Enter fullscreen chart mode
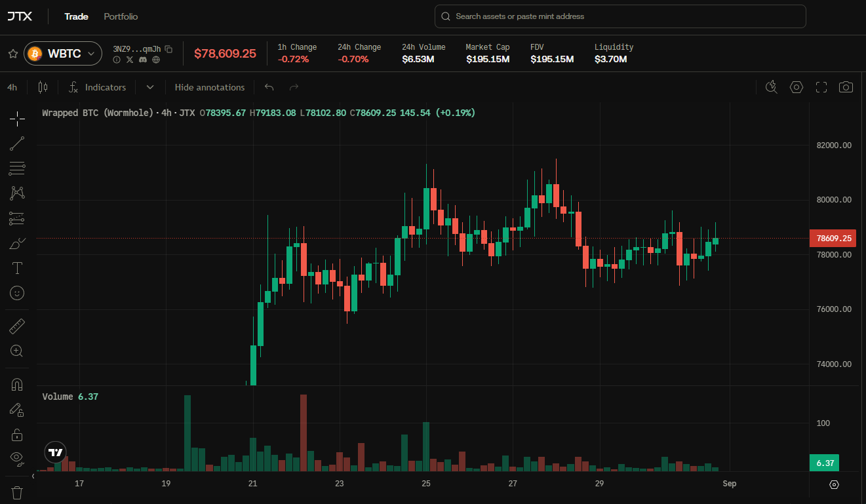866x504 pixels. 821,87
